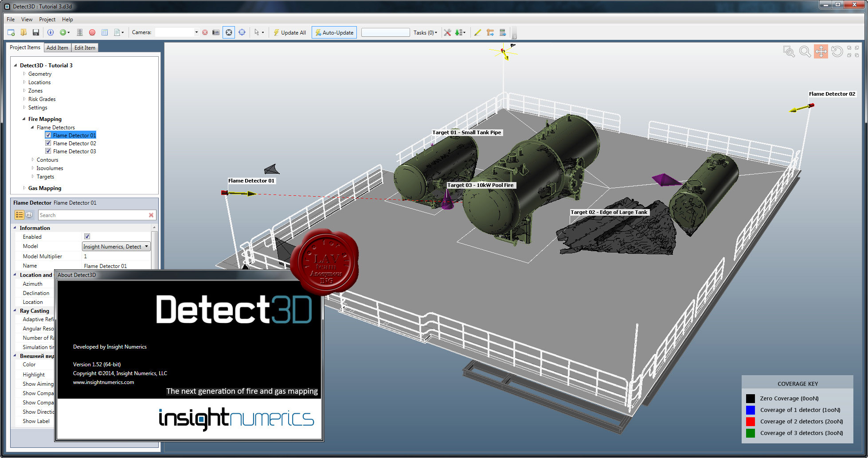The width and height of the screenshot is (868, 458).
Task: Click the green 3 detectors coverage swatch
Action: pos(750,433)
